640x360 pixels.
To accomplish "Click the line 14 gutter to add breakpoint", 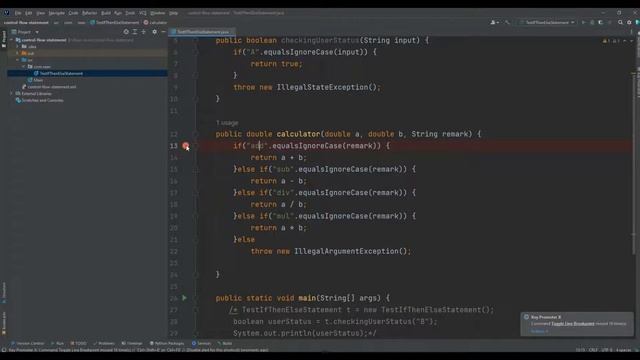I will [x=185, y=158].
